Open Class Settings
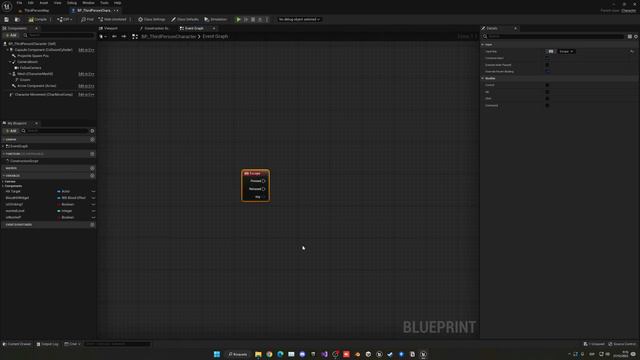 pyautogui.click(x=151, y=19)
